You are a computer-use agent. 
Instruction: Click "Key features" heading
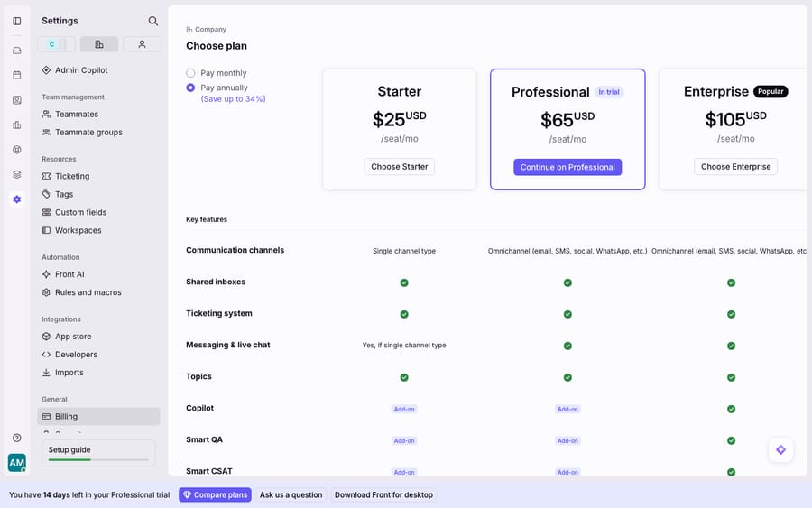point(207,219)
